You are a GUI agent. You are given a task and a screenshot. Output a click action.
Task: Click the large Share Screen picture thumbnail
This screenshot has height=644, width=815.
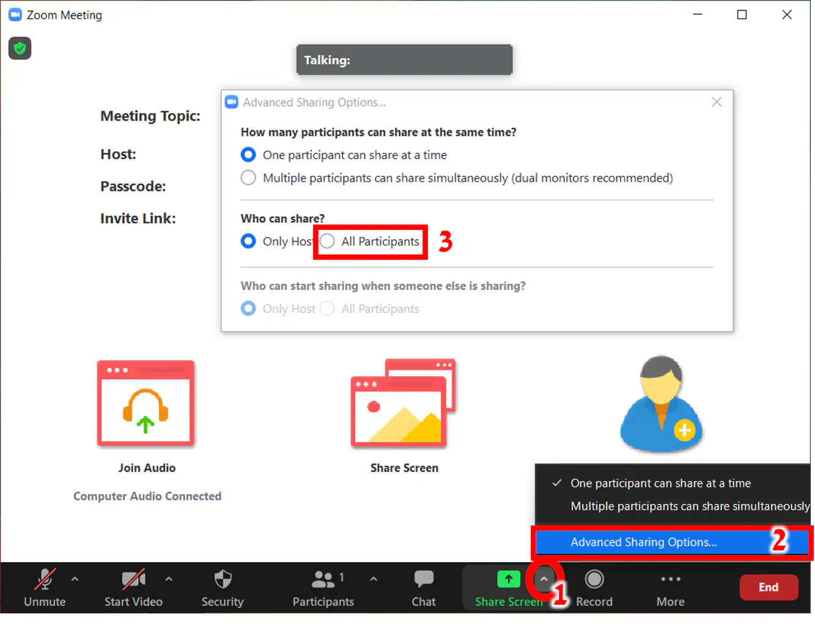[x=404, y=404]
